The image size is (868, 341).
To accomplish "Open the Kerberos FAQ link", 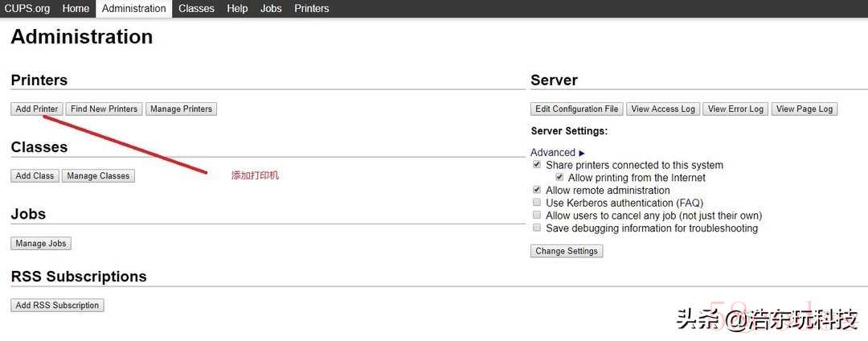I will coord(689,203).
